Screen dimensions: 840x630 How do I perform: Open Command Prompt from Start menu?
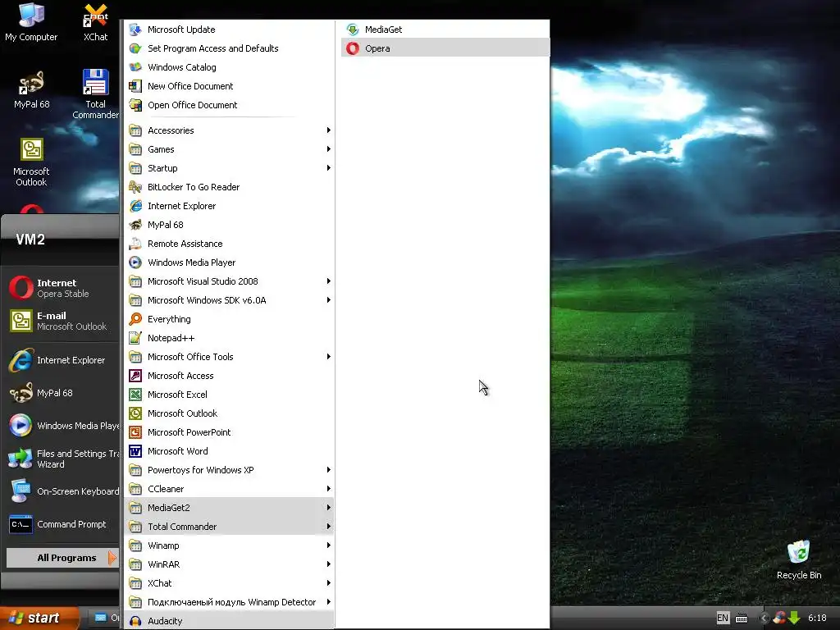point(62,524)
